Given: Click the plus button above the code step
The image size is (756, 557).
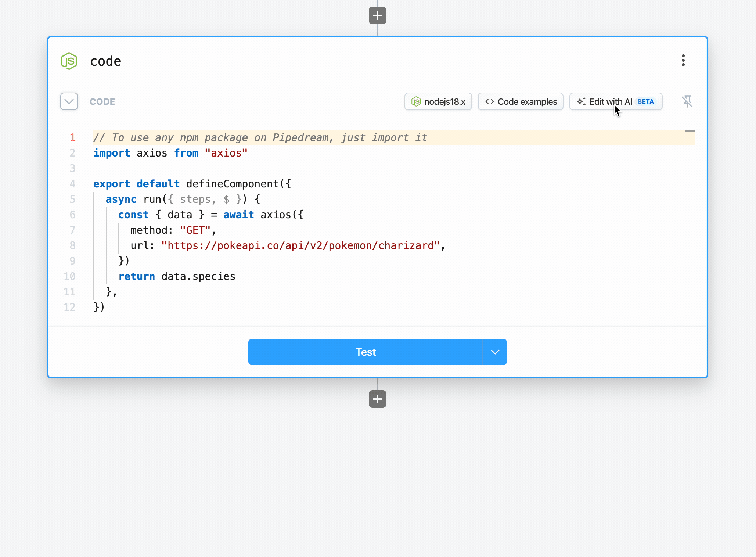Looking at the screenshot, I should pyautogui.click(x=378, y=15).
